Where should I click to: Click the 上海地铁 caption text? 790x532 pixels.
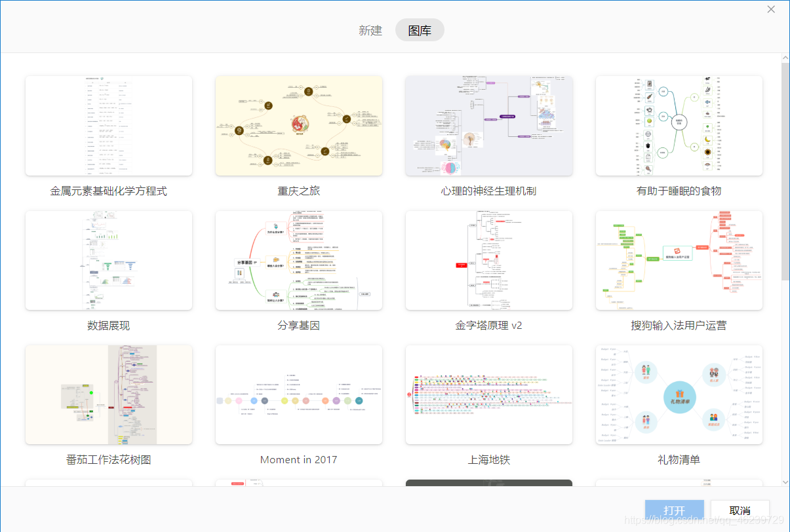point(489,460)
